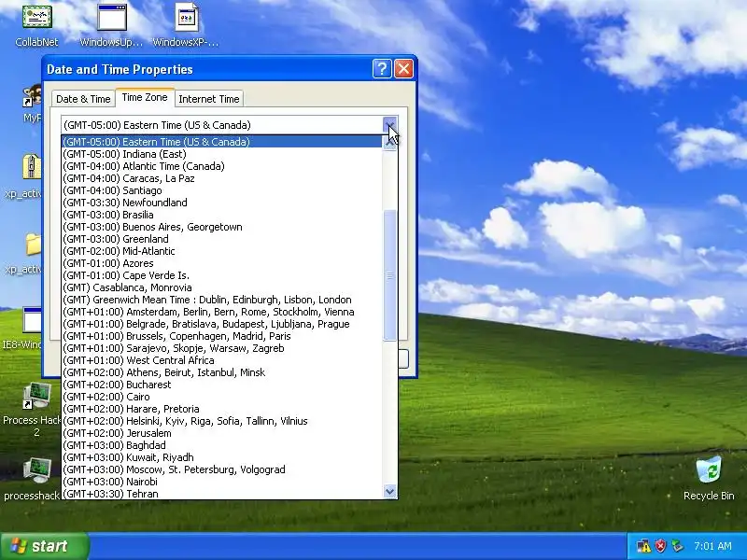Viewport: 747px width, 560px height.
Task: Select Brussels, Copenhagen, Madrid, Paris
Action: pyautogui.click(x=222, y=336)
